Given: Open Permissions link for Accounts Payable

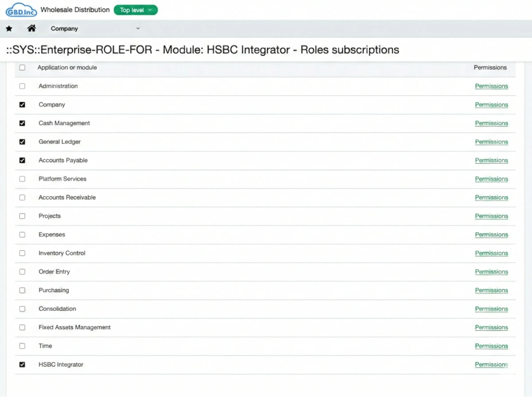Looking at the screenshot, I should [x=491, y=160].
